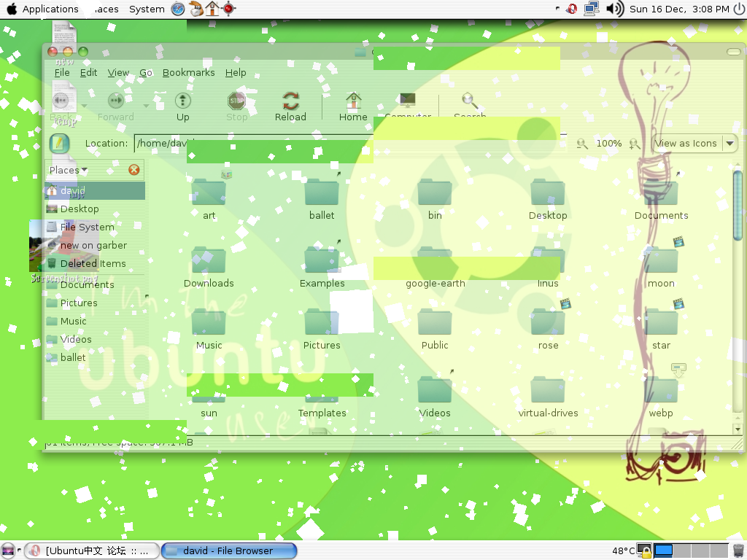This screenshot has height=560, width=747.
Task: Select the linus folder
Action: point(548,268)
